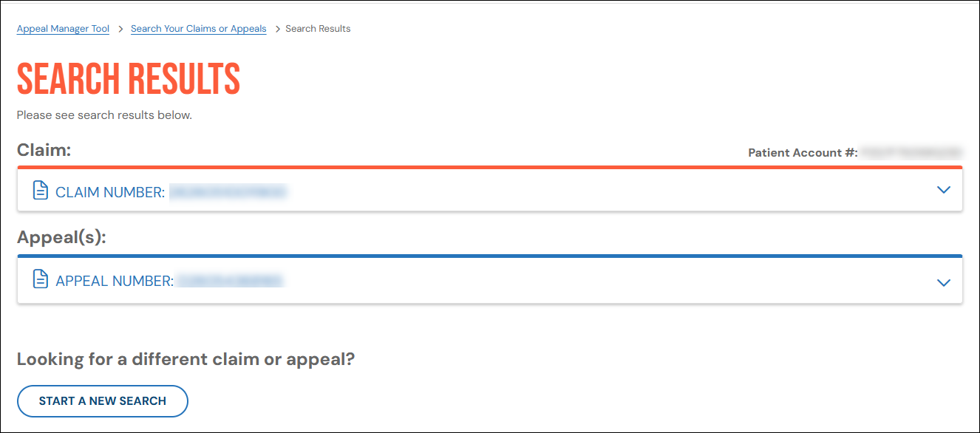
Task: Click the document icon beside CLAIM NUMBER
Action: click(41, 191)
